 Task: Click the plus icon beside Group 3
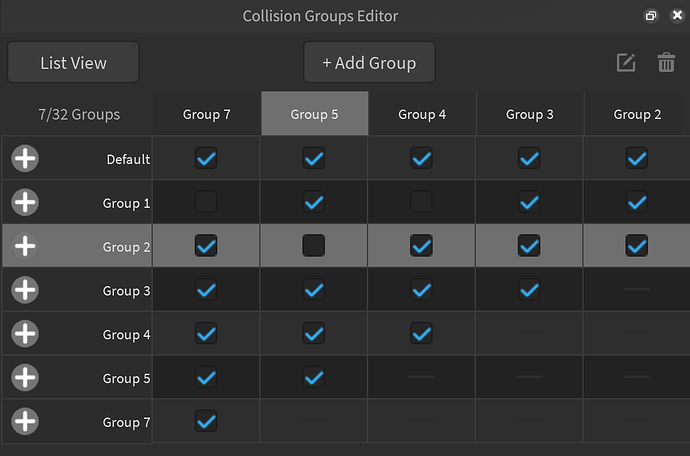point(25,290)
